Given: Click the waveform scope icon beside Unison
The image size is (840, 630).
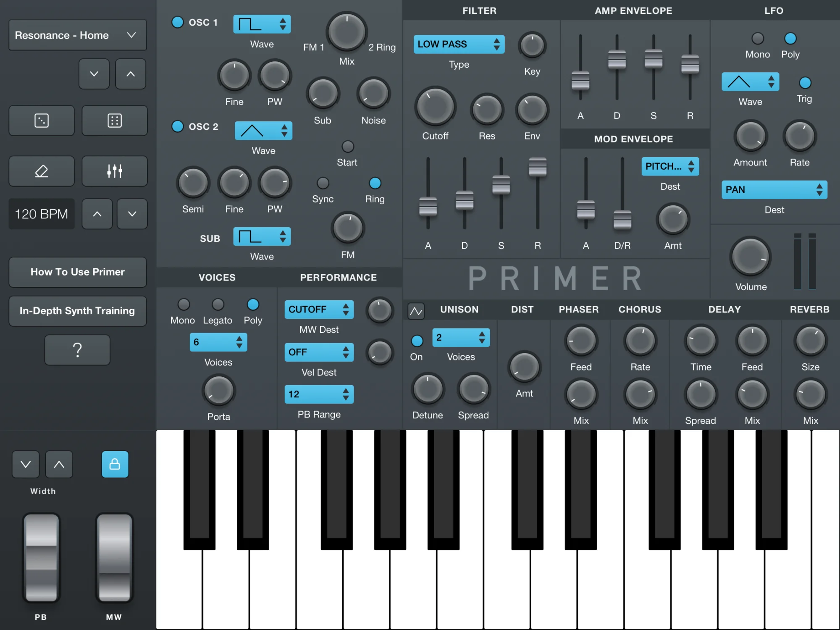Looking at the screenshot, I should [416, 311].
